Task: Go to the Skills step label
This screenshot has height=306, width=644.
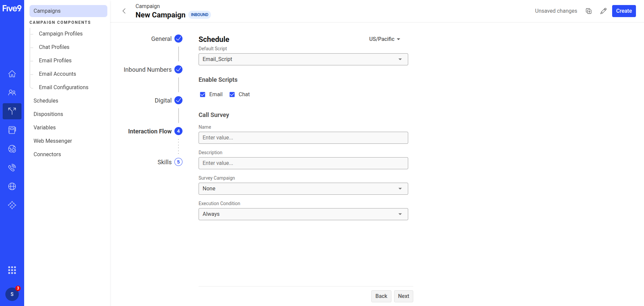Action: [x=165, y=162]
